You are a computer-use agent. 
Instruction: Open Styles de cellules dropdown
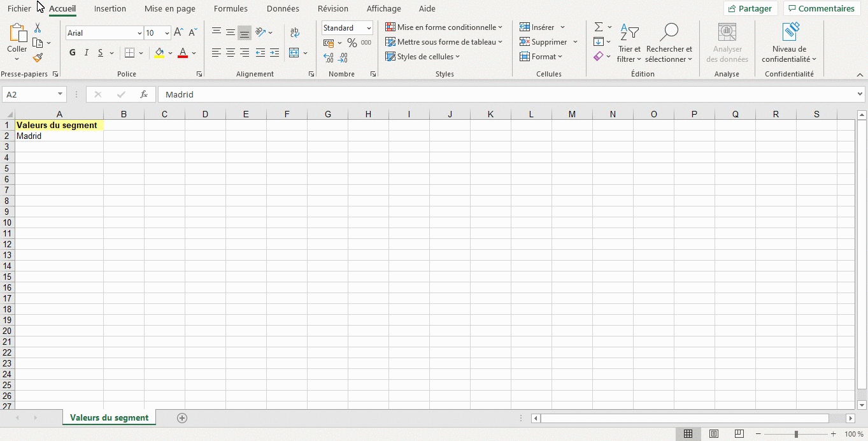click(423, 57)
